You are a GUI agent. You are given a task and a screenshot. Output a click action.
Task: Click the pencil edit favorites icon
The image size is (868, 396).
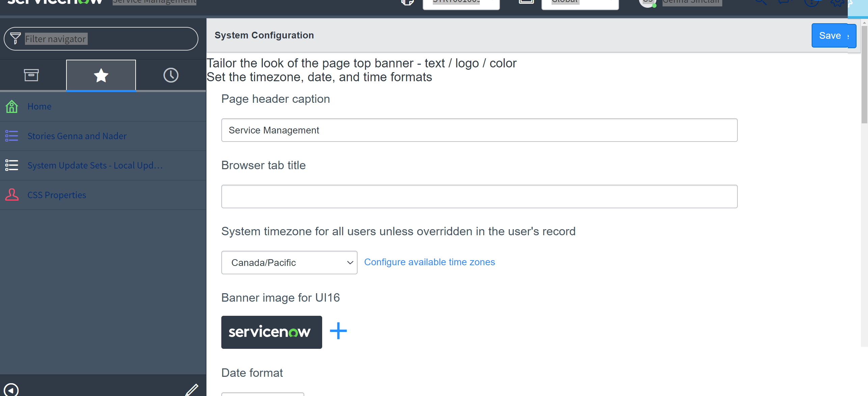(x=192, y=390)
